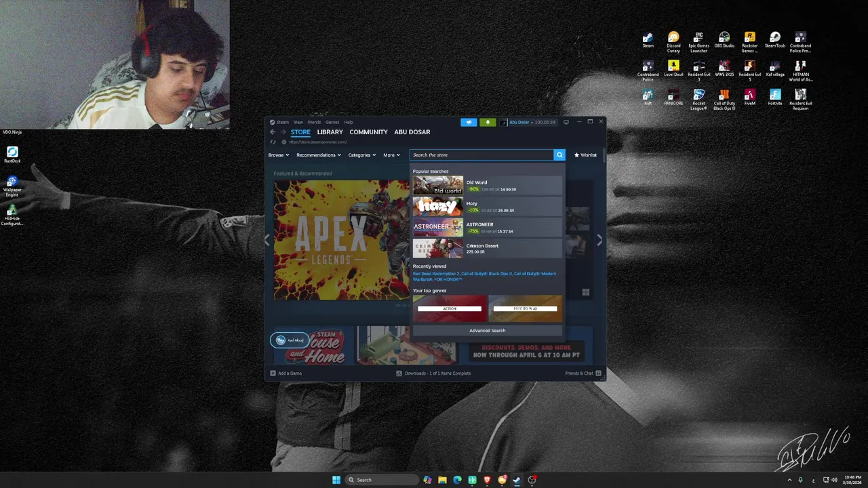Click the blue announcements megaphone button
This screenshot has width=868, height=488.
(469, 122)
